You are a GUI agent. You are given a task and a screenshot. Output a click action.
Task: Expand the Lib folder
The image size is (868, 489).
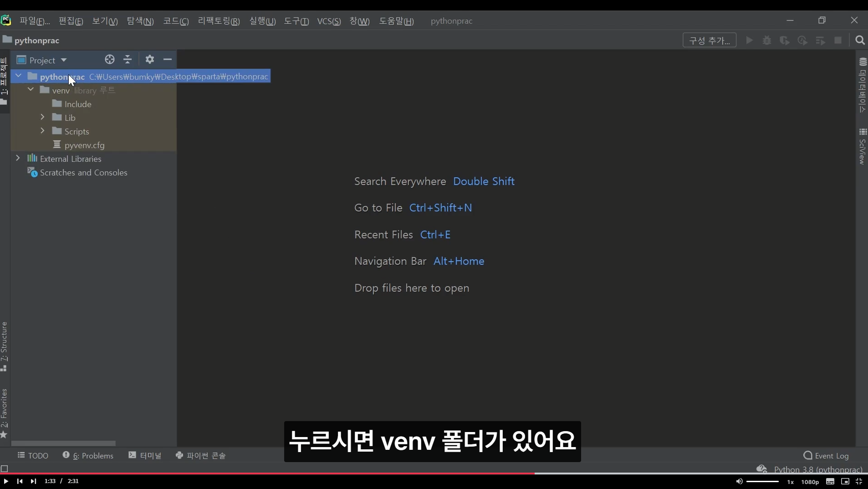click(x=42, y=117)
